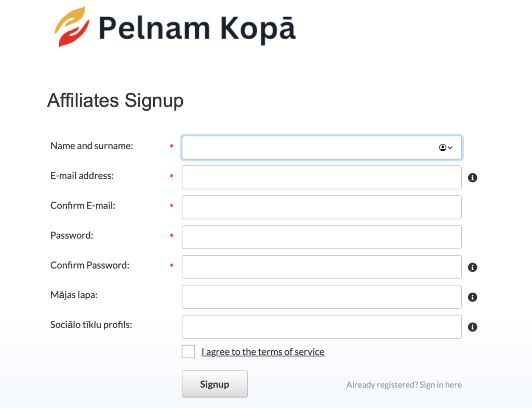Click info icon beside E-mail address field
Viewport: 532px width, 408px height.
coord(472,178)
